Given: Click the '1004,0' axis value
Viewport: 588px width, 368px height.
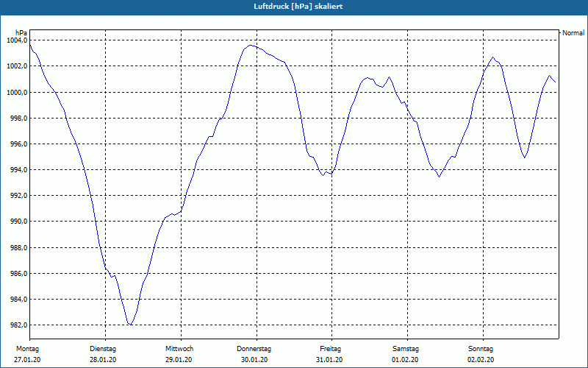Looking at the screenshot, I should [17, 40].
